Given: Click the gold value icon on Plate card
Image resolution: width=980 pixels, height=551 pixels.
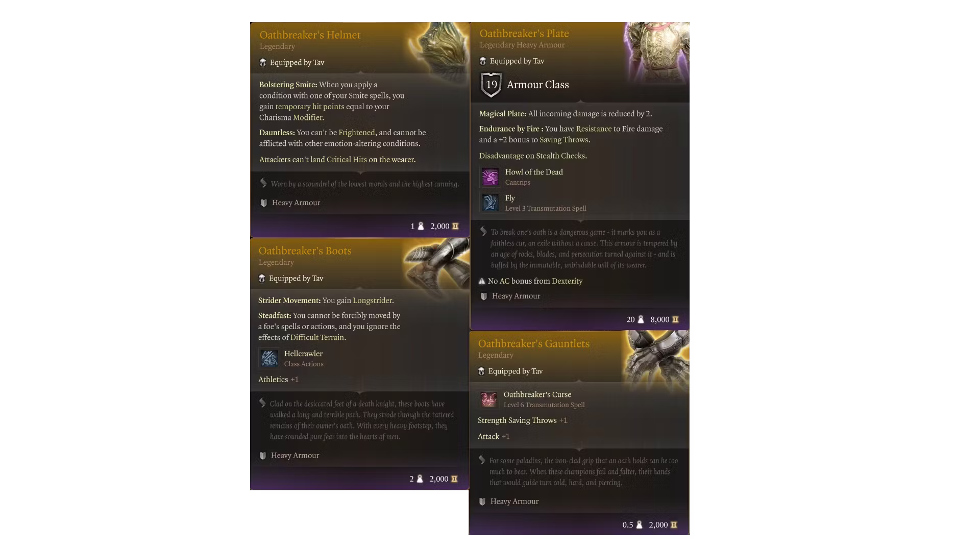Looking at the screenshot, I should [x=675, y=319].
